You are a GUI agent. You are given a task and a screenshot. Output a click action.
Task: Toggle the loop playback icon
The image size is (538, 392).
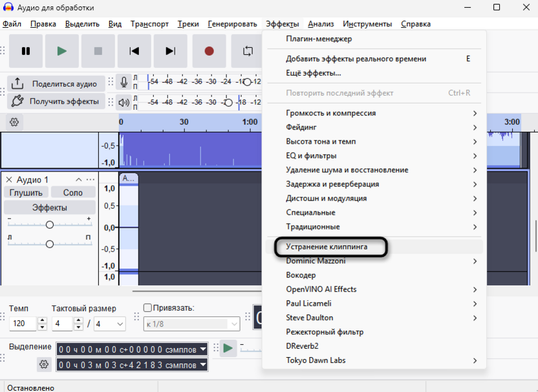[248, 51]
